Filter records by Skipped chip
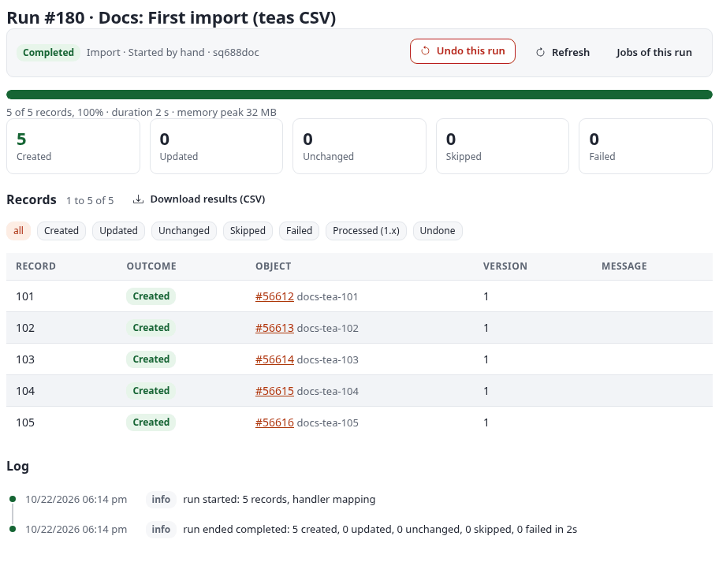Screen dimensions: 719x588 pos(248,230)
